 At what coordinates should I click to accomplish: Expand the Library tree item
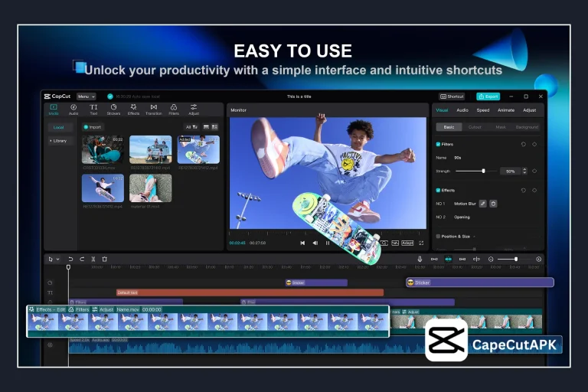pyautogui.click(x=58, y=141)
